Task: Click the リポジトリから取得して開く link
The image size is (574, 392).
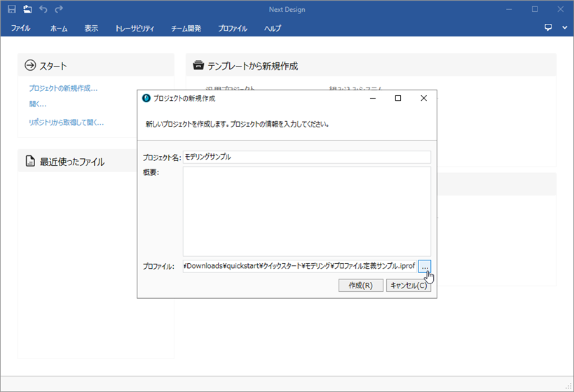Action: click(66, 122)
